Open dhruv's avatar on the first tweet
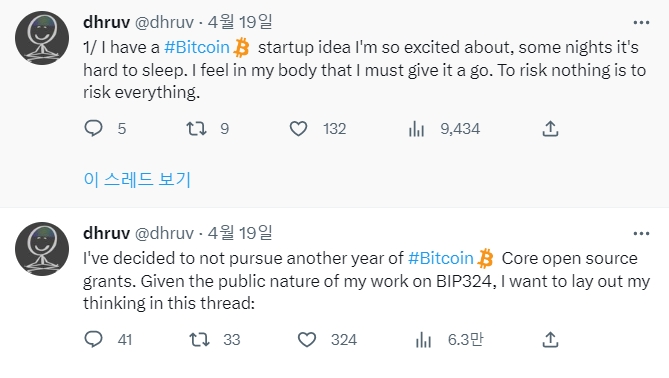Viewport: 669px width, 378px height. tap(42, 38)
